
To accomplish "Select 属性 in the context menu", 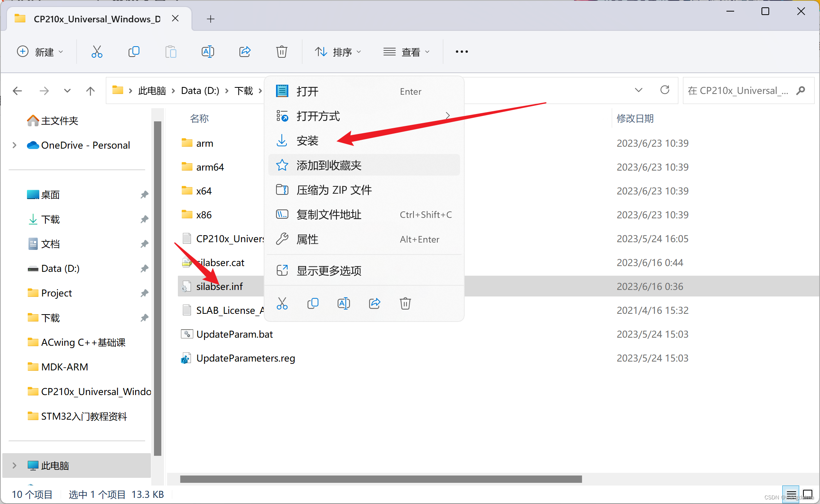I will 307,239.
